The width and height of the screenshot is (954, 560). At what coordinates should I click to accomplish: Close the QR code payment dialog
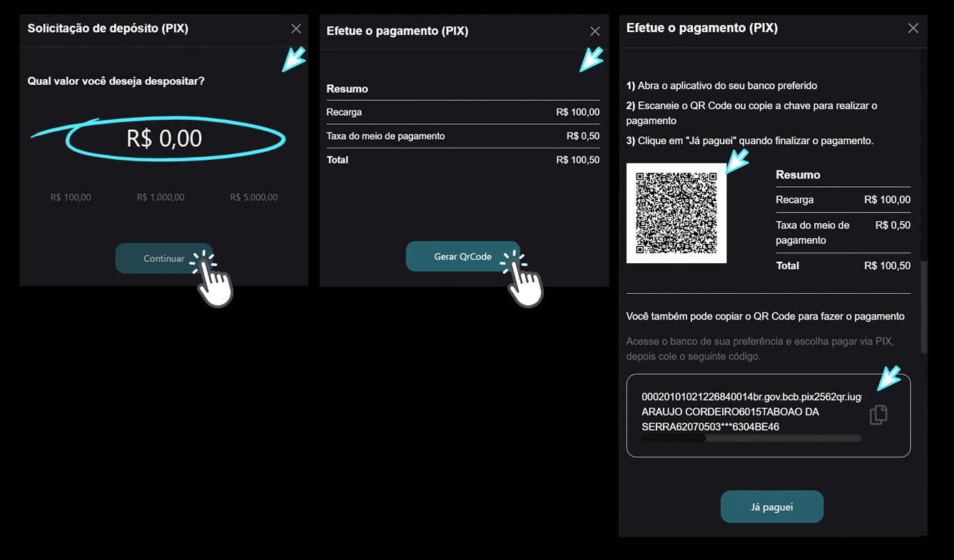tap(913, 28)
